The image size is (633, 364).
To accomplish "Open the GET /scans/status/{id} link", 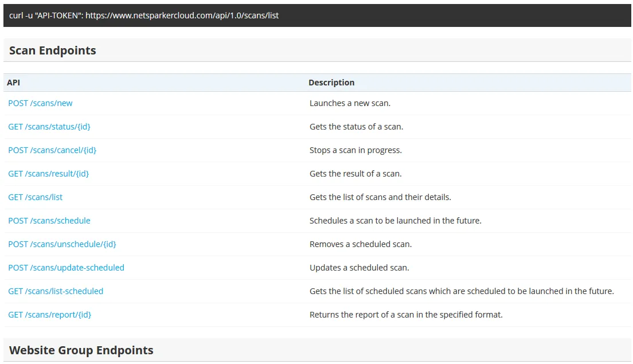I will (x=49, y=127).
